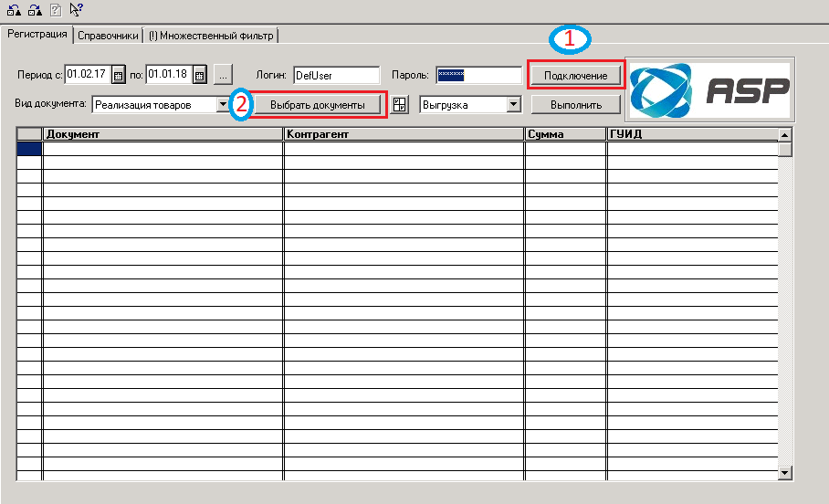829x504 pixels.
Task: Click into the Пароль input field
Action: [479, 75]
